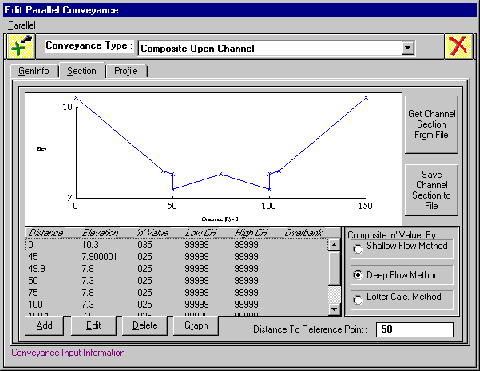Switch to the Profile tab
This screenshot has width=480, height=371.
click(126, 71)
